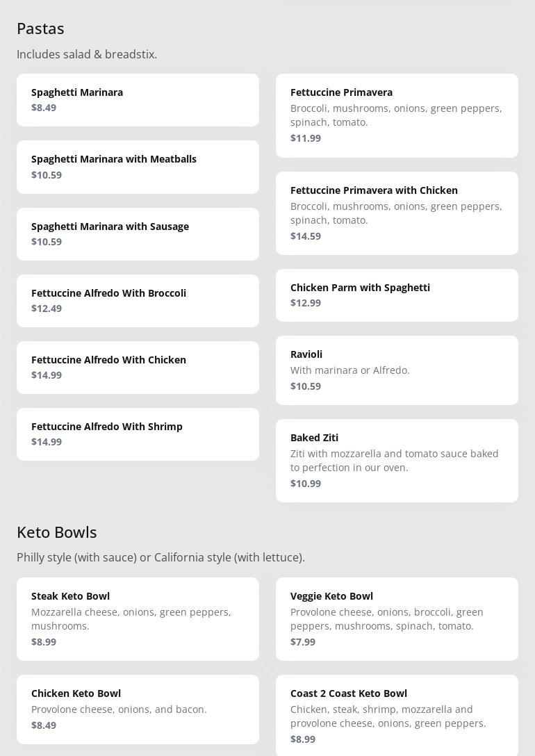Select the Chicken Keto Bowl card

pyautogui.click(x=138, y=709)
